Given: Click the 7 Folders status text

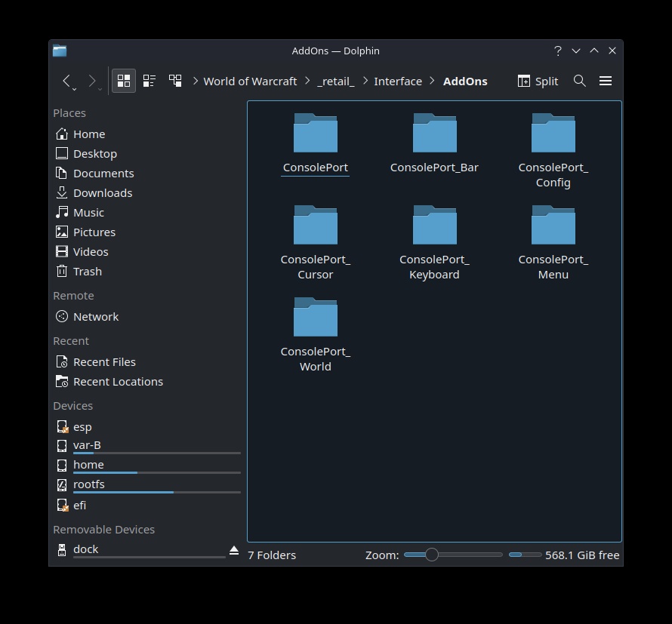Looking at the screenshot, I should pos(272,555).
